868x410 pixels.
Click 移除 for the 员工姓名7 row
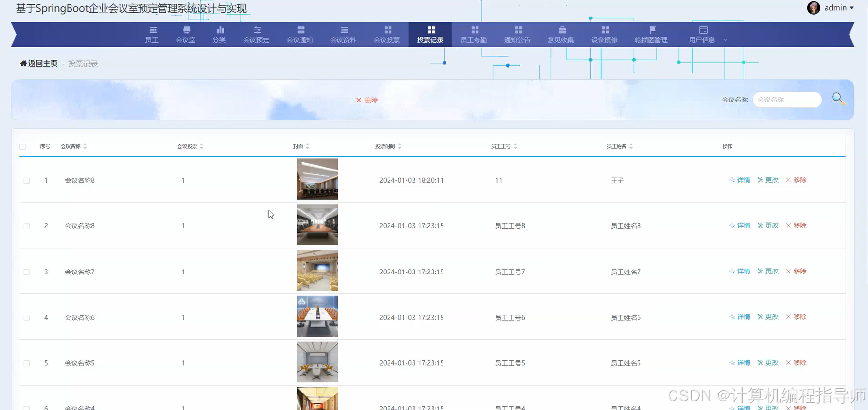click(796, 272)
